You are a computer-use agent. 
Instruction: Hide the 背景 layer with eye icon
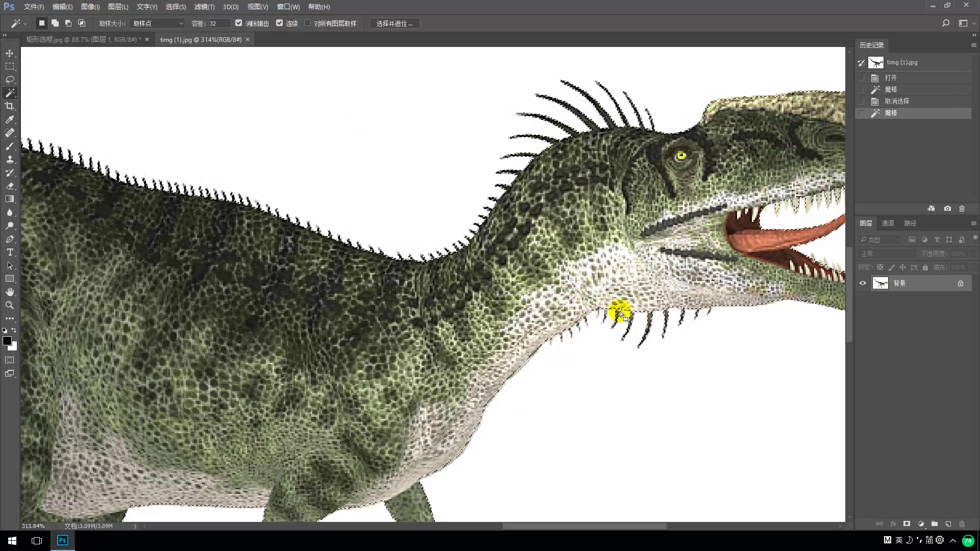pos(863,283)
